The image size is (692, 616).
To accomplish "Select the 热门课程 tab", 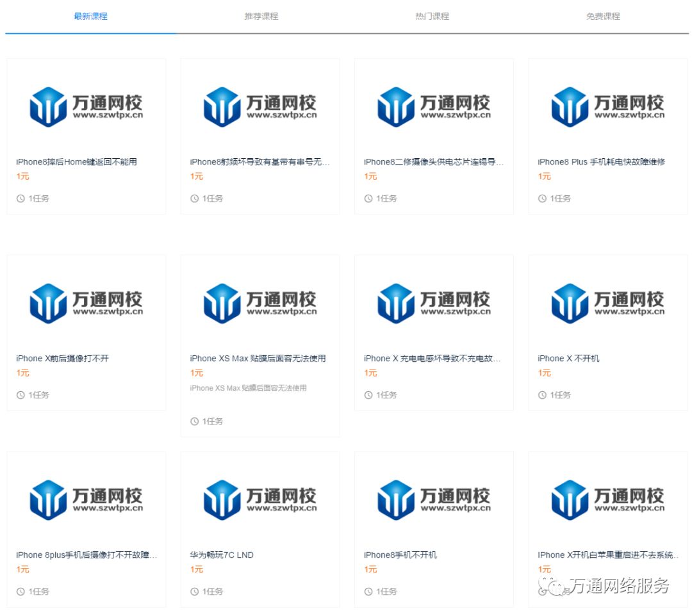I will (x=432, y=16).
